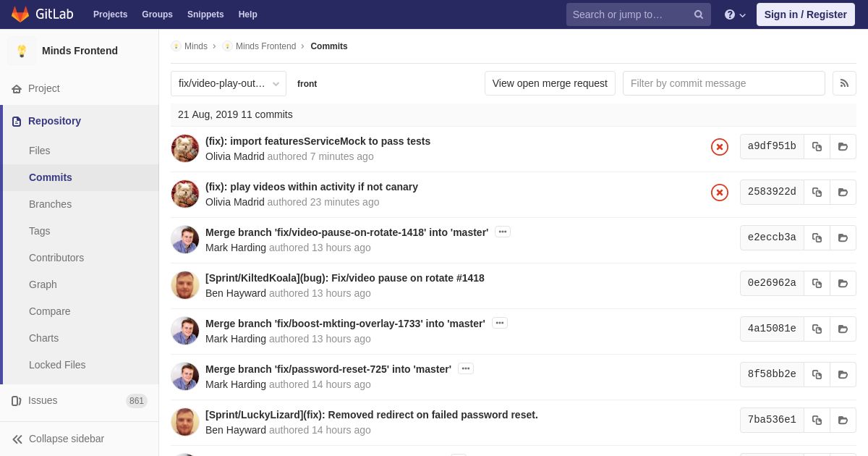Viewport: 868px width, 456px height.
Task: Click the GitLab fox logo
Action: point(20,14)
